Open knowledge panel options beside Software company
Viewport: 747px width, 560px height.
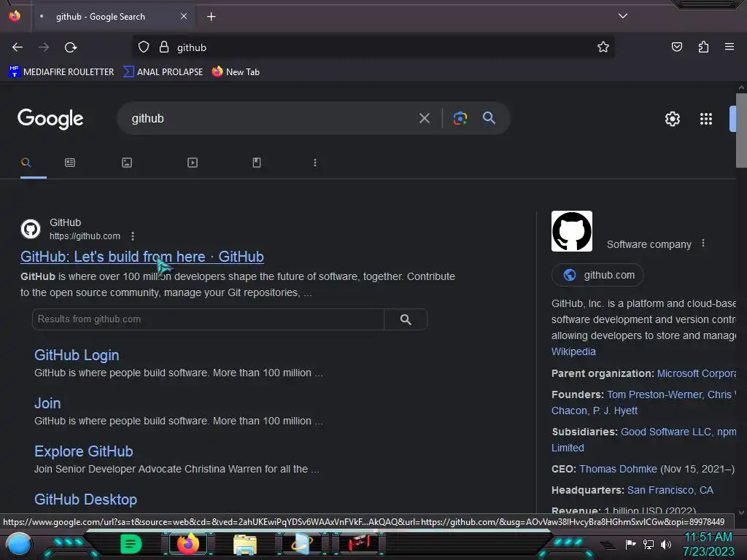[x=703, y=244]
